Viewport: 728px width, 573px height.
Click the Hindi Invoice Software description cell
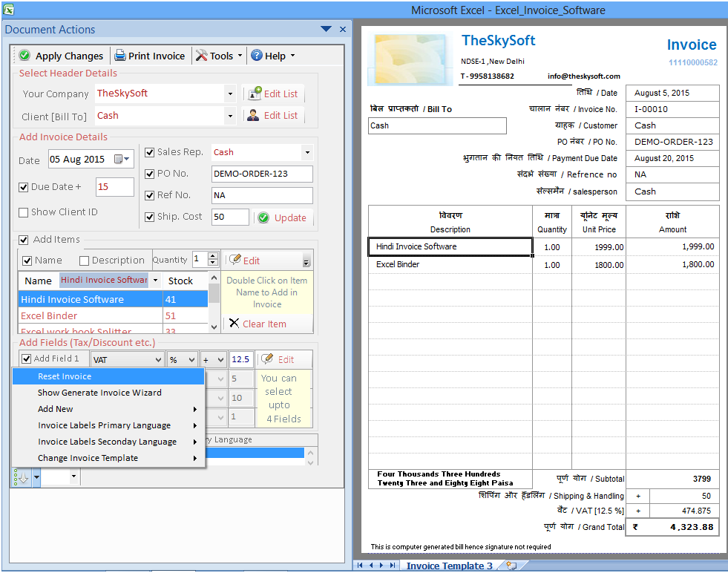(x=450, y=246)
